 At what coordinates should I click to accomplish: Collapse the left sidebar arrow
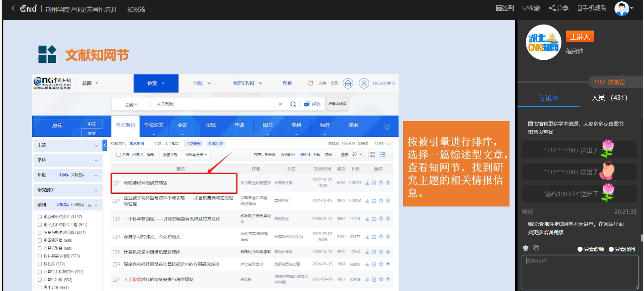coord(105,145)
